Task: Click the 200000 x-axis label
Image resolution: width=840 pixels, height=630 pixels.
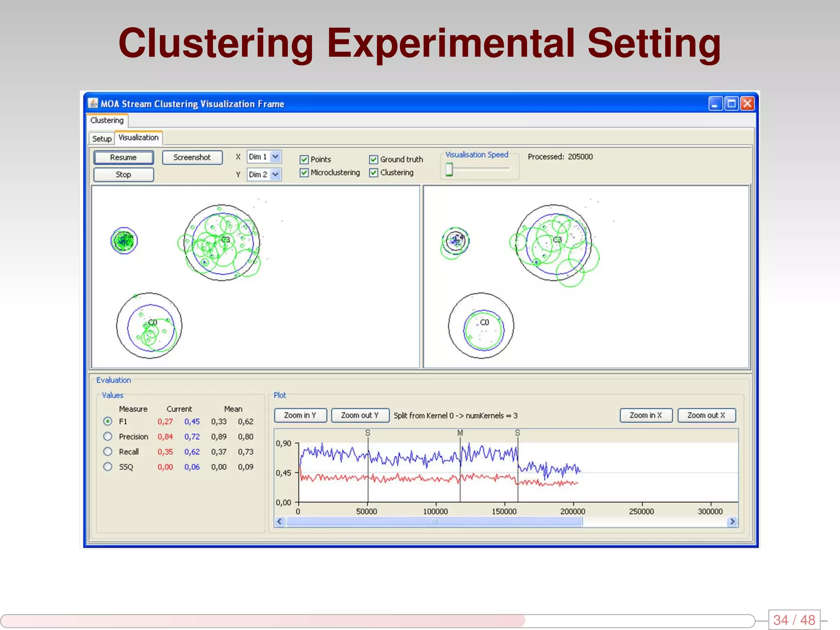Action: pos(573,511)
